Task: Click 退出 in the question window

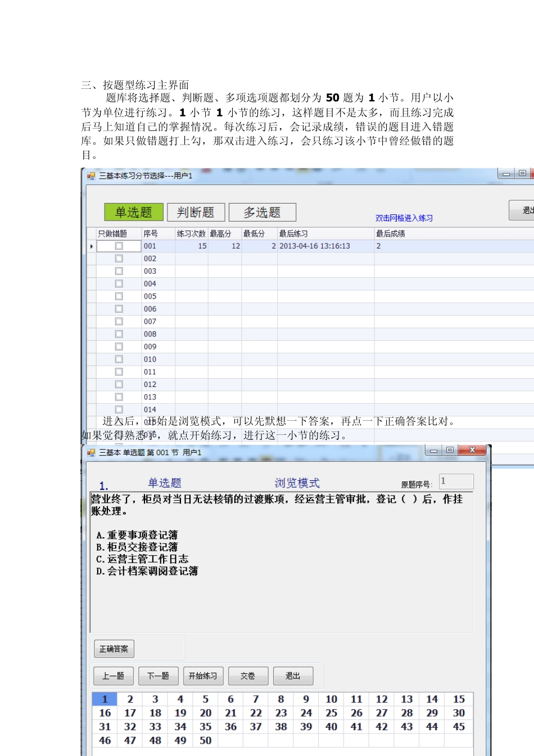Action: [x=293, y=676]
